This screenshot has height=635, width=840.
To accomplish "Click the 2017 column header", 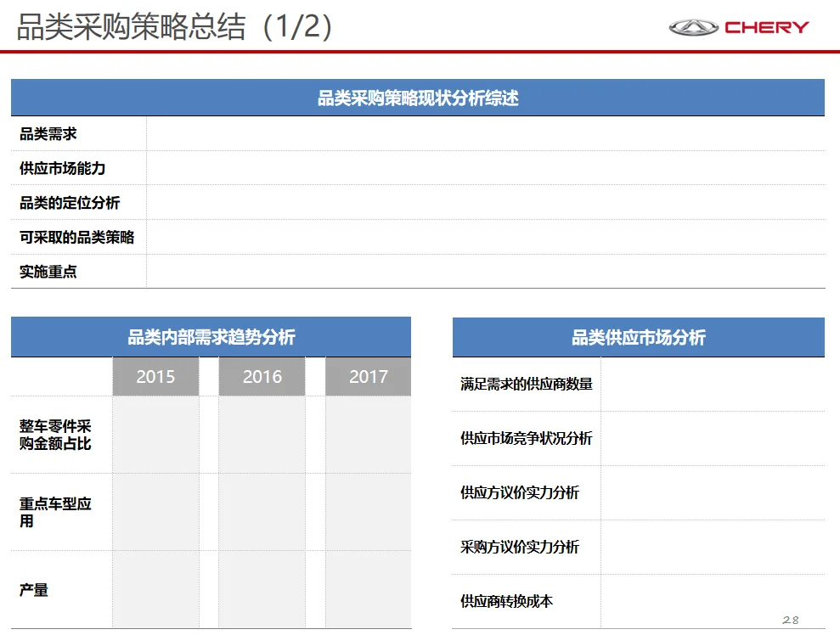I will (366, 376).
